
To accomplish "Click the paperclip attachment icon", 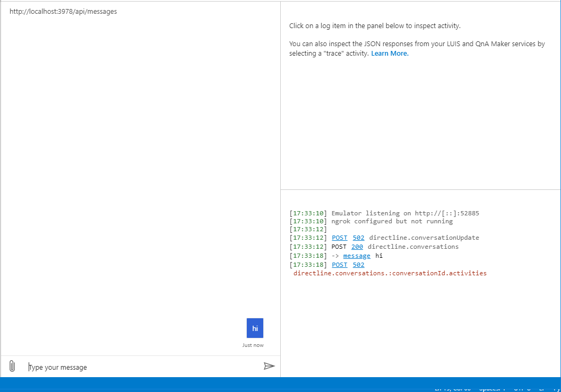I will (12, 366).
